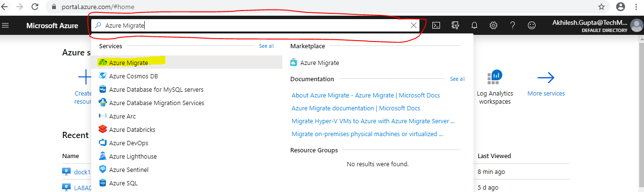
Task: Click See all next to Services
Action: click(267, 46)
